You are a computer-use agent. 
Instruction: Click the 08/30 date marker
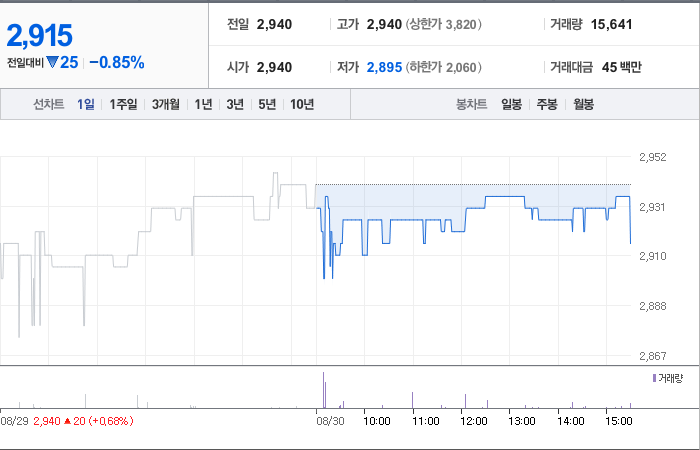pyautogui.click(x=330, y=421)
